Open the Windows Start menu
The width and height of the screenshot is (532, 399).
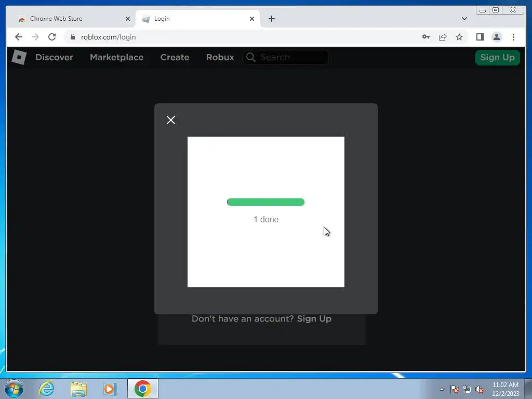pyautogui.click(x=14, y=389)
